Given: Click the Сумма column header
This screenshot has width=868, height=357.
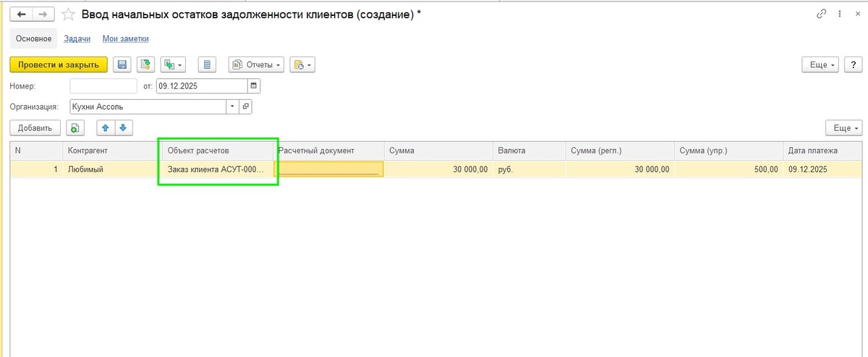Looking at the screenshot, I should click(x=438, y=151).
